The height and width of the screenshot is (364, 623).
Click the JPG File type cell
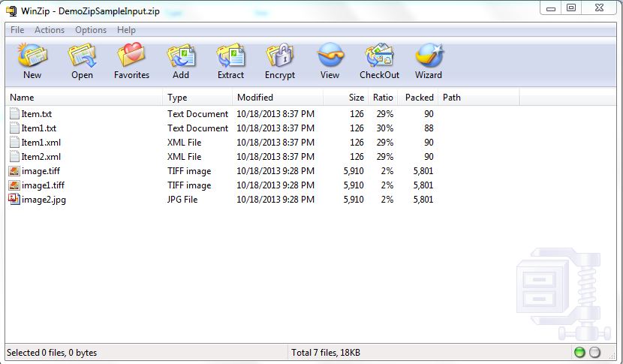pos(182,200)
